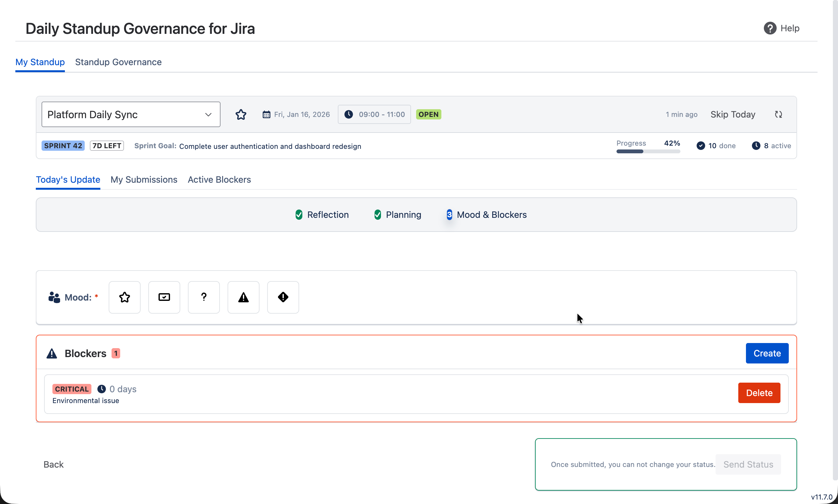The height and width of the screenshot is (504, 838).
Task: Switch to the Standup Governance tab
Action: [x=118, y=62]
